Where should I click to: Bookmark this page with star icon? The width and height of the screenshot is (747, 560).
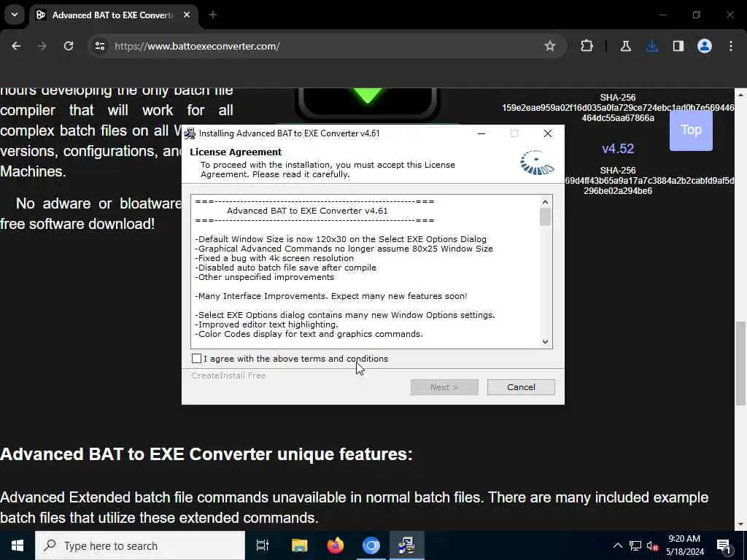pos(550,46)
